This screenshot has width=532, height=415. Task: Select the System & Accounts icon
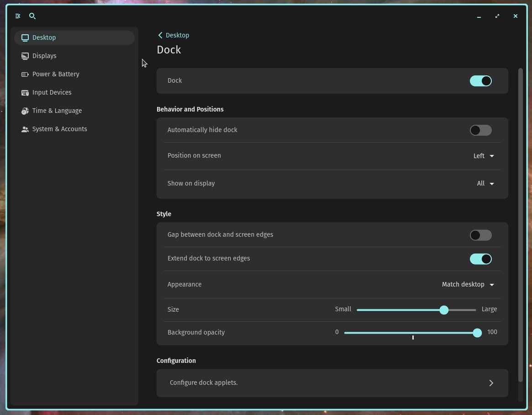25,129
